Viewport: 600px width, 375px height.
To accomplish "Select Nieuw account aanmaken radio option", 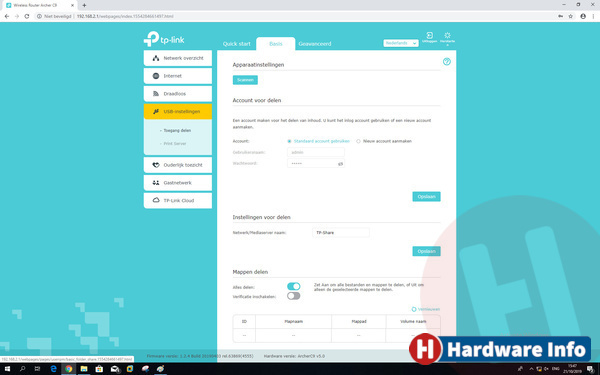I will pyautogui.click(x=359, y=141).
